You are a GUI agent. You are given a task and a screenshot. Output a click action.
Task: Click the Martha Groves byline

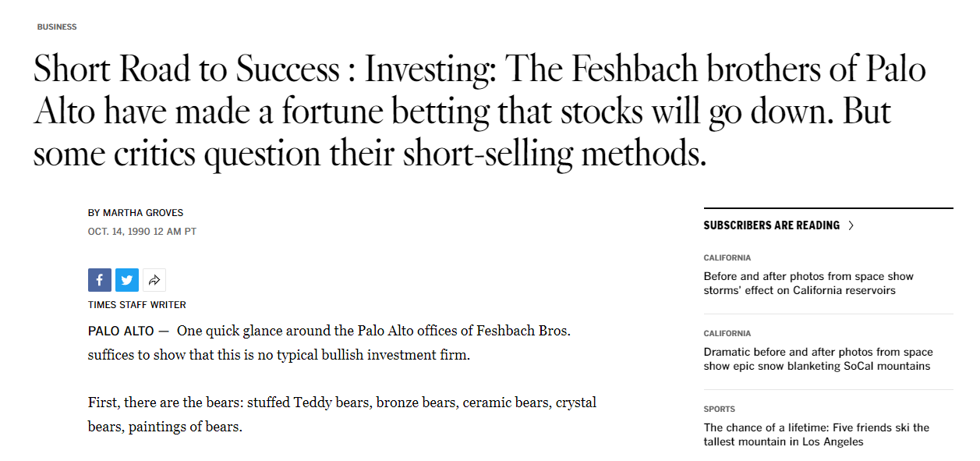click(136, 213)
